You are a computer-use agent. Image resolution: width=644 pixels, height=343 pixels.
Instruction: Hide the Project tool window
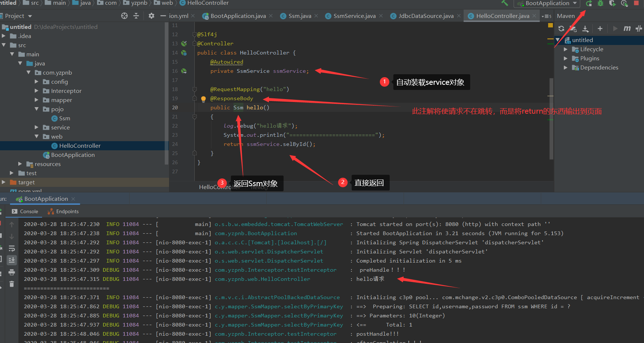coord(163,16)
